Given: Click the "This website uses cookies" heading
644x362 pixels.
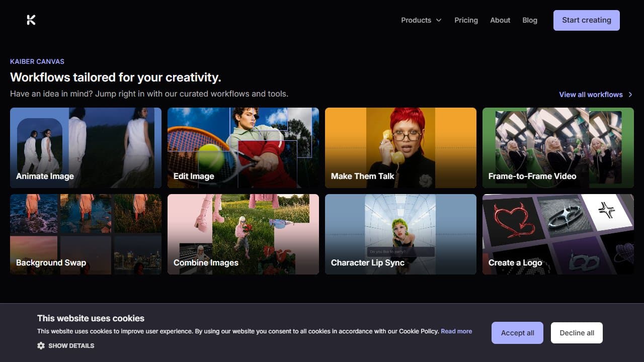Looking at the screenshot, I should point(91,318).
